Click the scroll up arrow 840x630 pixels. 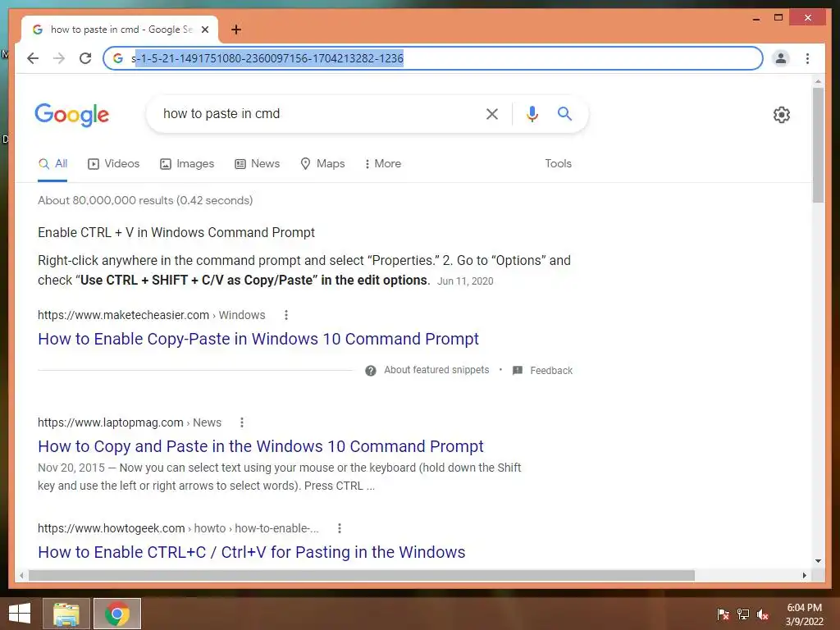[x=818, y=81]
